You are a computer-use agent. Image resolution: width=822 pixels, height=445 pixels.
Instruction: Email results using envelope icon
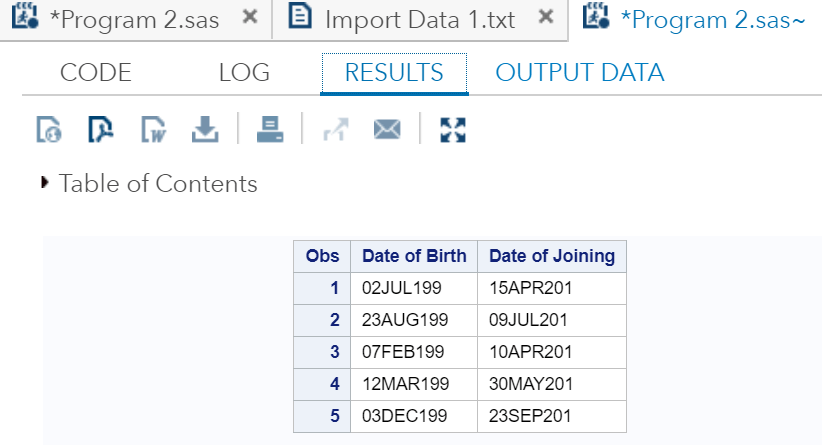click(387, 129)
